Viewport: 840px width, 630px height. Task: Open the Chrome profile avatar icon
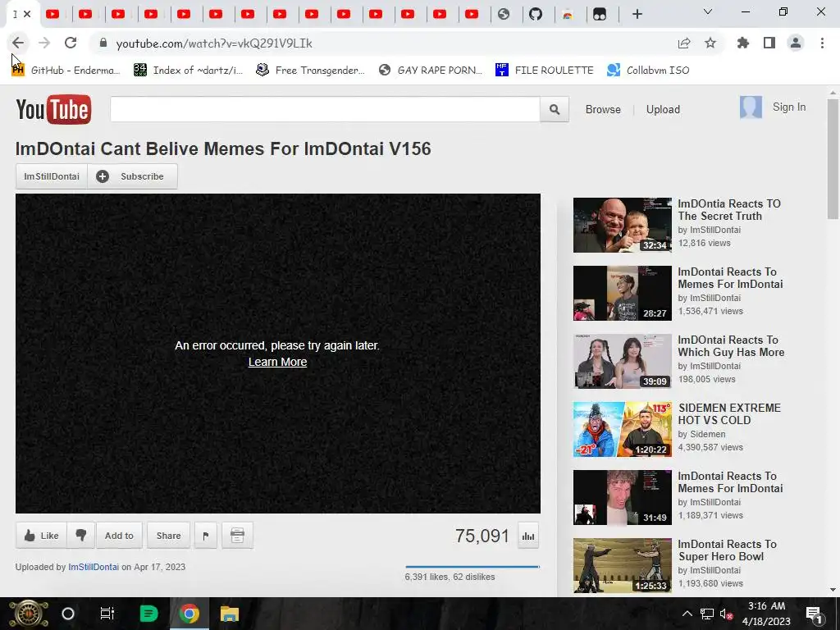pyautogui.click(x=796, y=43)
